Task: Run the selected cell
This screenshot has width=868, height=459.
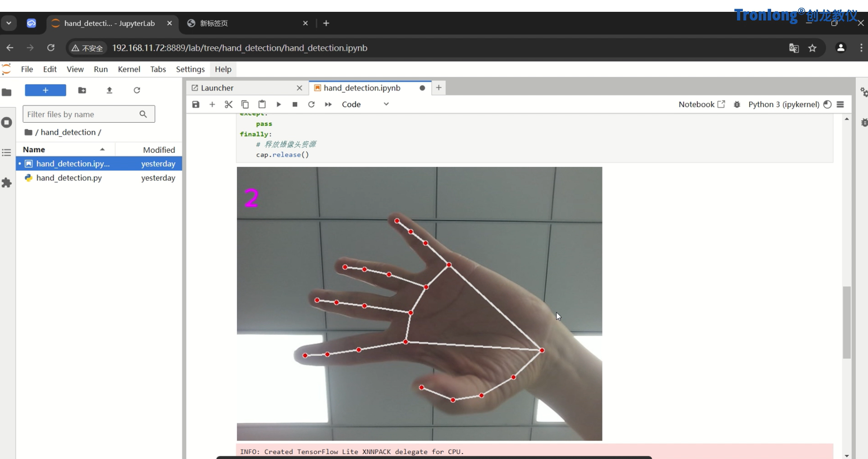Action: [279, 105]
